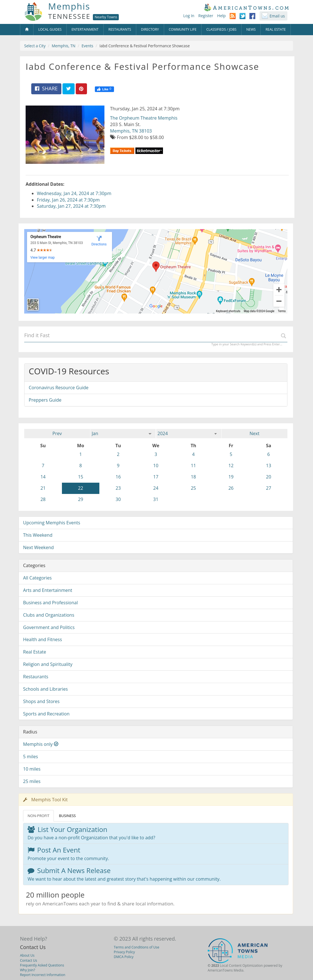The width and height of the screenshot is (313, 980).
Task: Click the Orpheum Theatre map pin
Action: click(x=156, y=266)
